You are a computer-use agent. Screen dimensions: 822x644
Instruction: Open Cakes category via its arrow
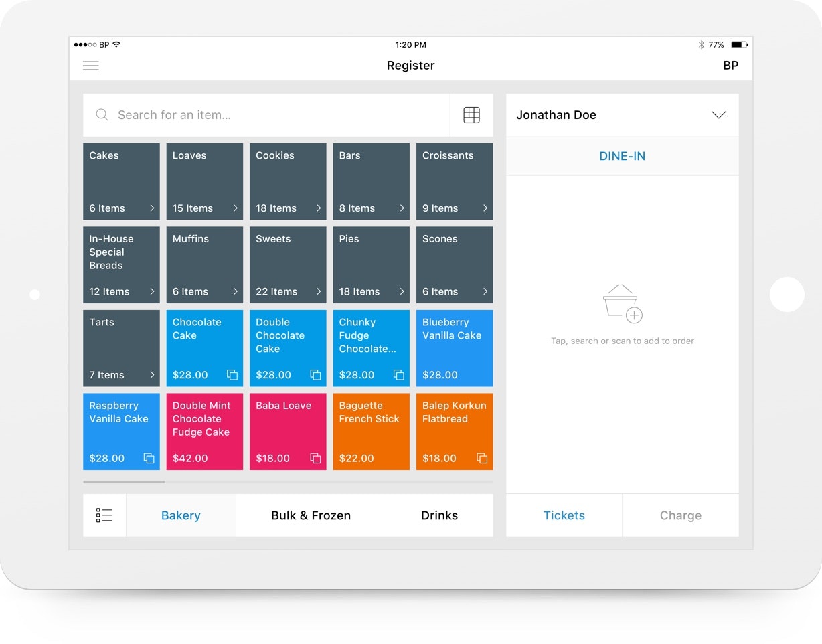[152, 208]
